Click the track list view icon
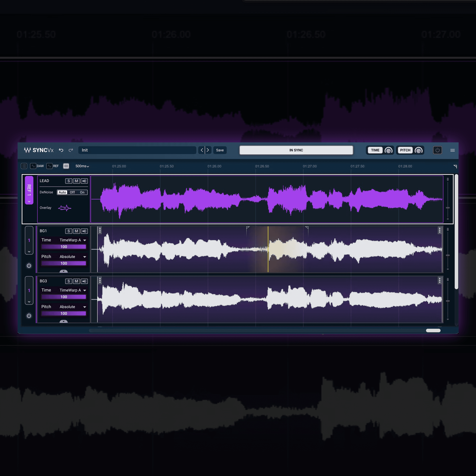The width and height of the screenshot is (476, 476). click(24, 166)
